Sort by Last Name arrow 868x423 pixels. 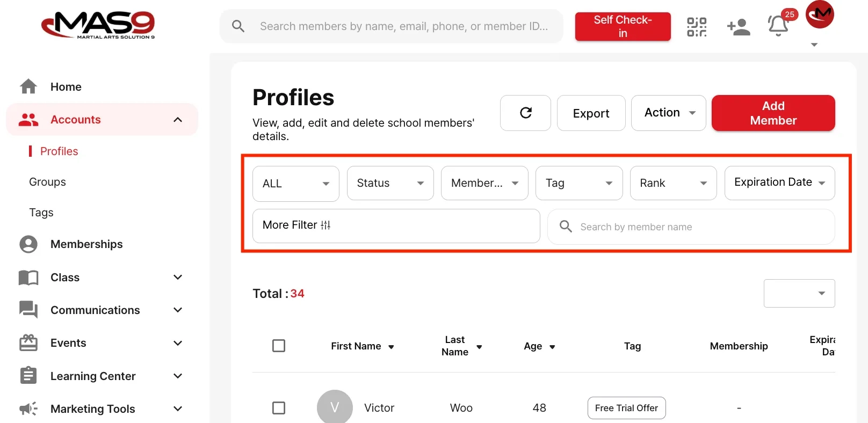(479, 347)
